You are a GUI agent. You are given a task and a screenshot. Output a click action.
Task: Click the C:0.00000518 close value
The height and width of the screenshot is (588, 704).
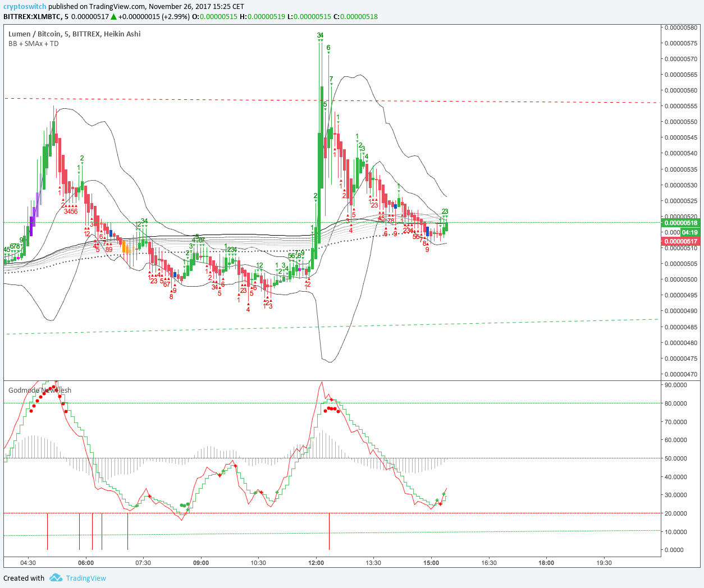pyautogui.click(x=355, y=16)
